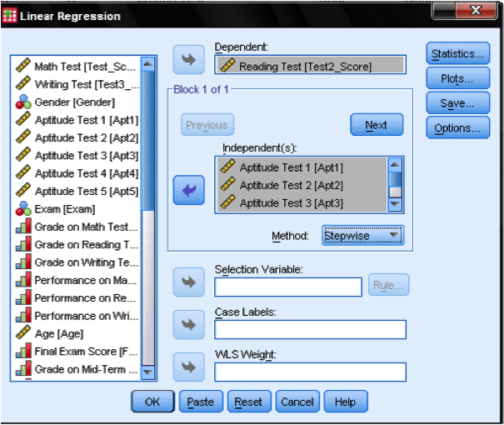Click arrow button beside Case Labels
This screenshot has width=504, height=425.
[x=188, y=326]
